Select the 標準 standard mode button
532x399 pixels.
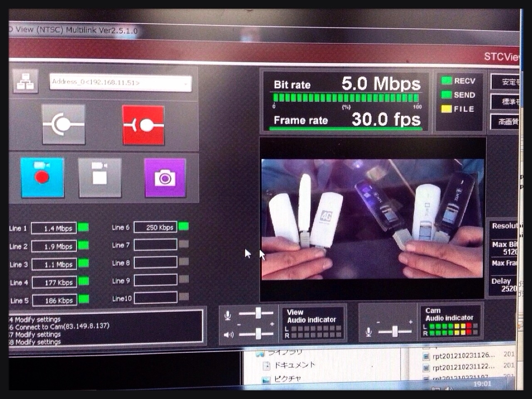coord(505,101)
